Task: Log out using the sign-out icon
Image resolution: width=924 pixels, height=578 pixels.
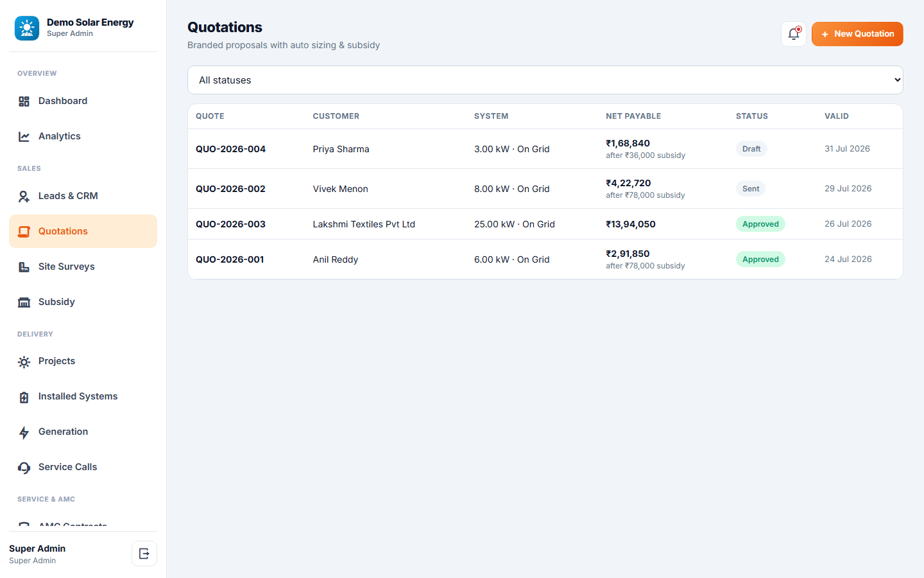Action: pos(144,554)
